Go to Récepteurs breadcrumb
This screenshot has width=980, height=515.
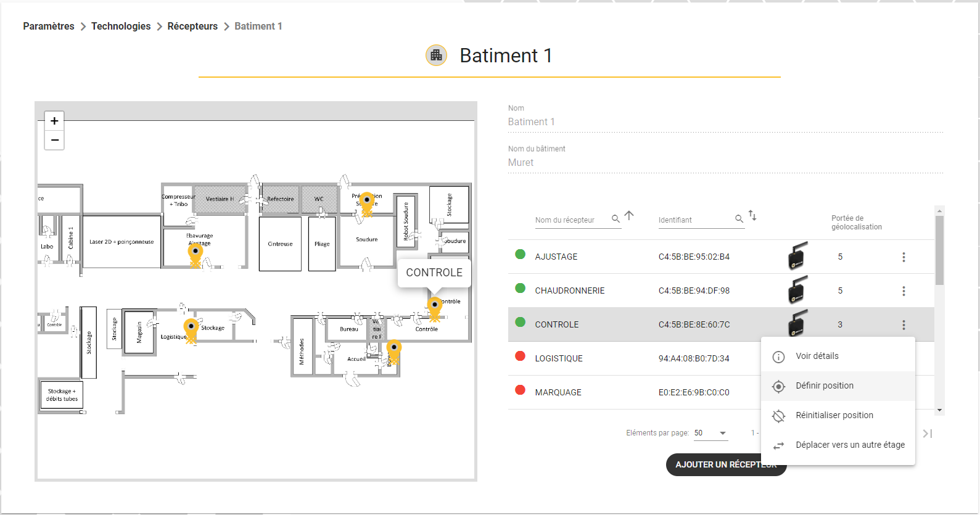192,26
